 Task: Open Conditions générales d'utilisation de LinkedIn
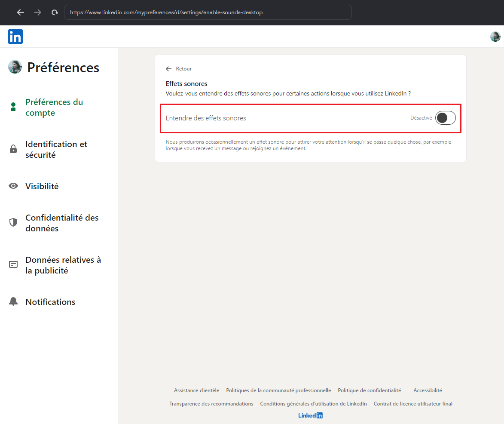(x=313, y=404)
